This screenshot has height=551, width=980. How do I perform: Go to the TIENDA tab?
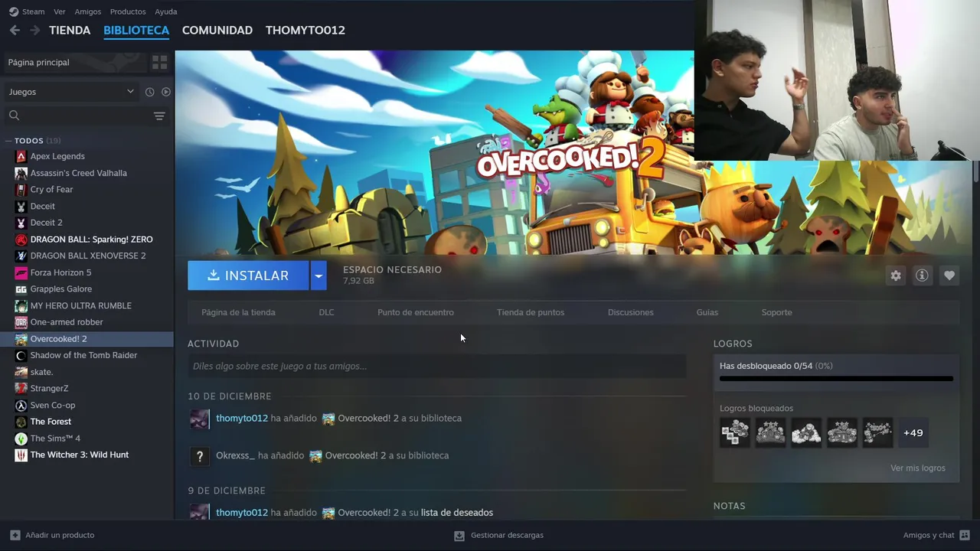coord(70,30)
